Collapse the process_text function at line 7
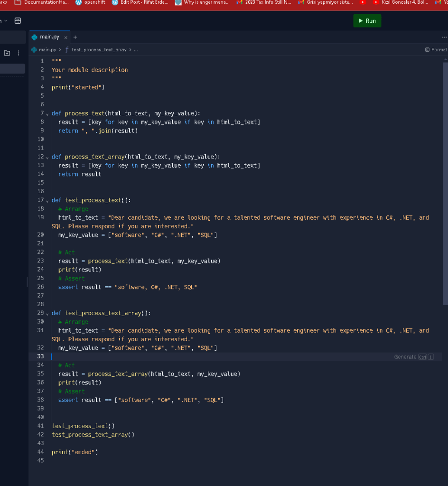 coord(47,114)
